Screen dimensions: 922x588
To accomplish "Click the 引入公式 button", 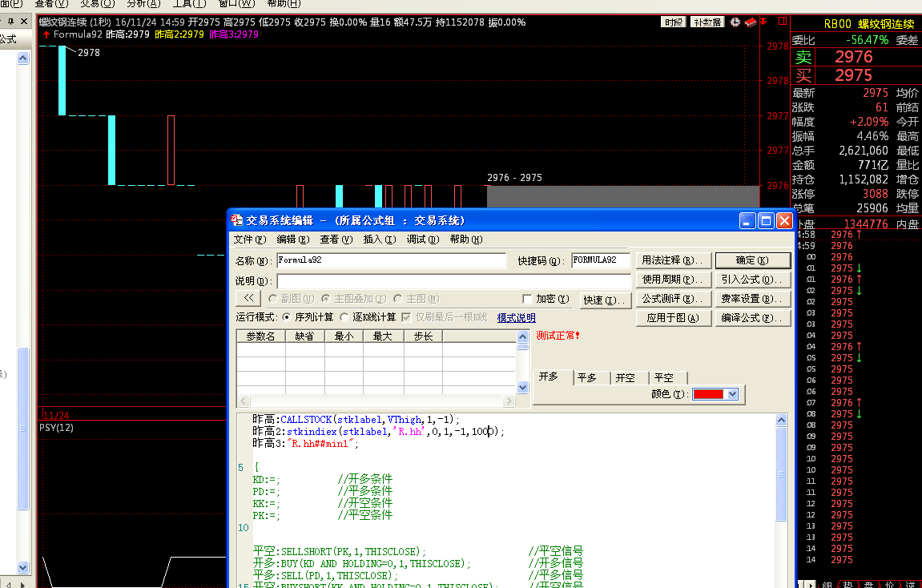I will [x=753, y=280].
